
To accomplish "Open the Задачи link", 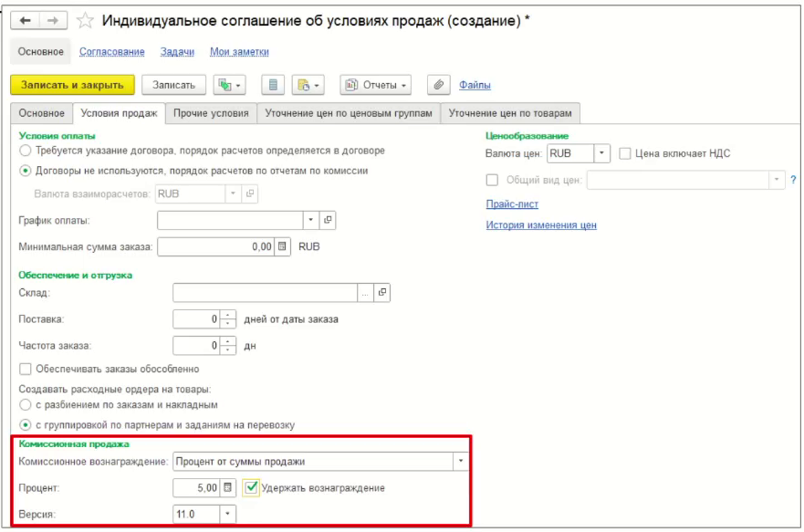I will [x=177, y=52].
